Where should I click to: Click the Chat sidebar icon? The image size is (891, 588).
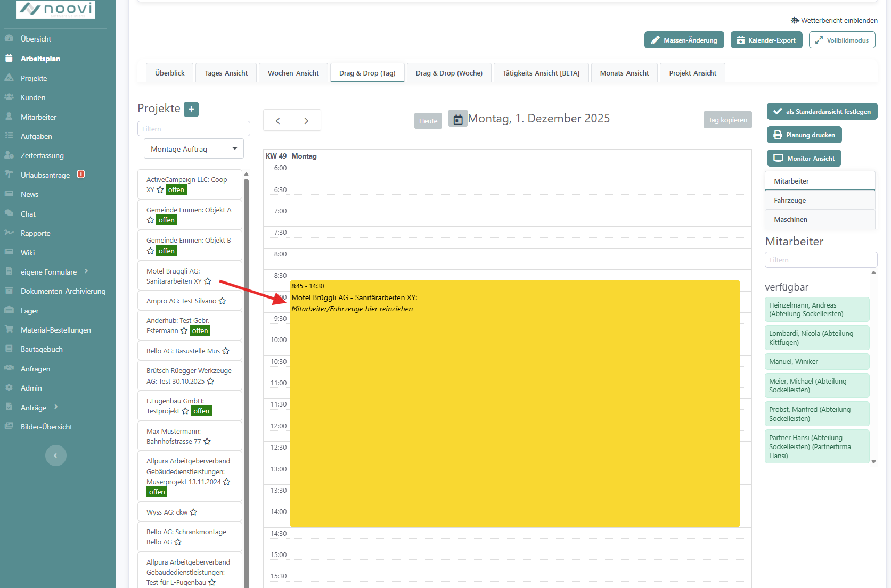(9, 213)
